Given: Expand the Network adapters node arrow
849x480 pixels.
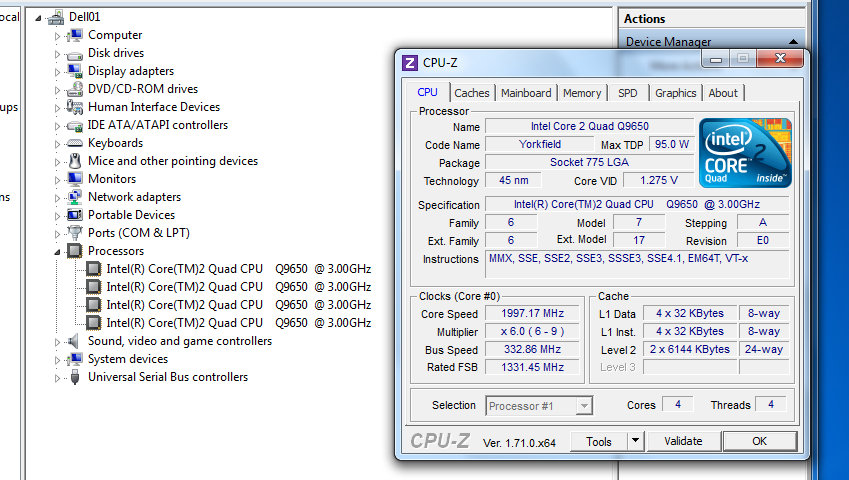Looking at the screenshot, I should point(57,198).
